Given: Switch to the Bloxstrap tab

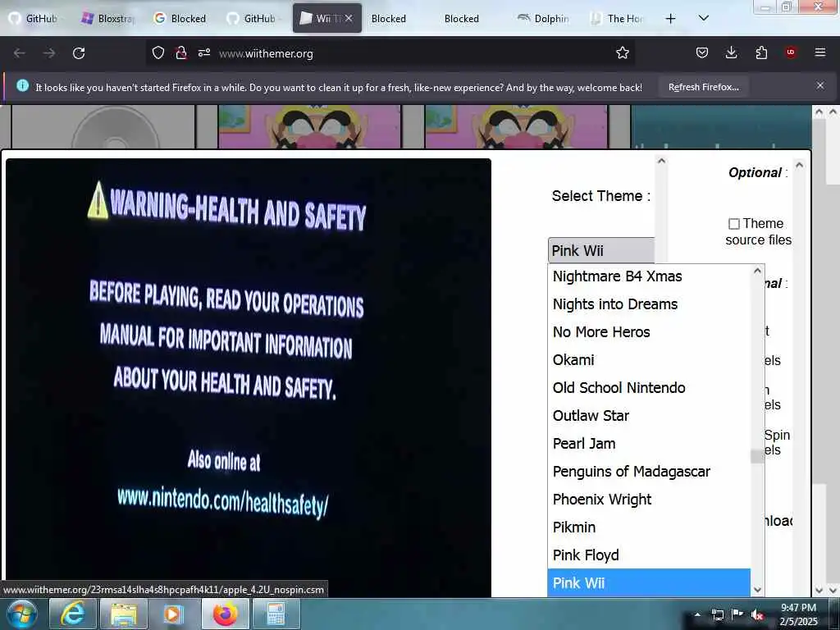Looking at the screenshot, I should pos(107,18).
